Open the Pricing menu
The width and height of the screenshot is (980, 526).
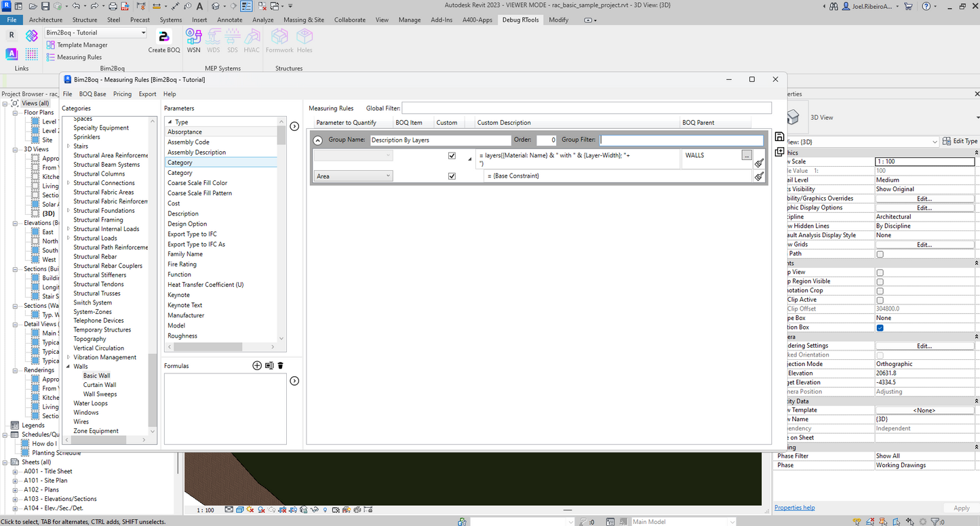pyautogui.click(x=122, y=94)
